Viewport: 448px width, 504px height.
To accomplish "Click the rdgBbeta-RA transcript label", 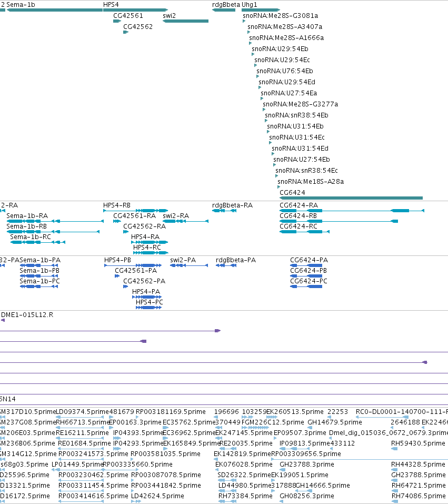I will click(x=232, y=205).
